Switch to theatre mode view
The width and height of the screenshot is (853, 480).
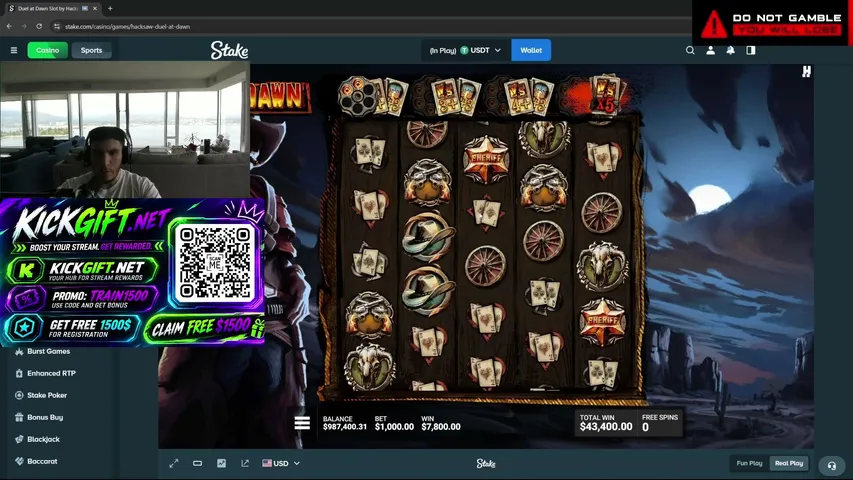[x=197, y=463]
